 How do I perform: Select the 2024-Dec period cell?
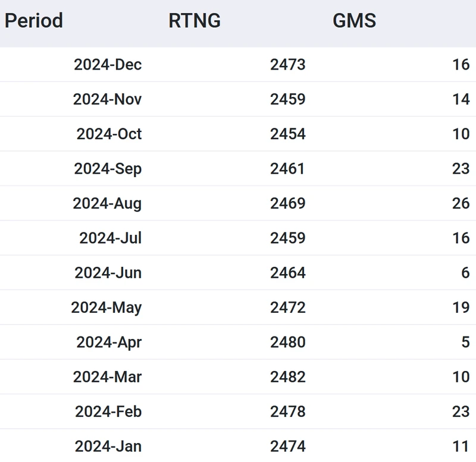[x=108, y=65]
